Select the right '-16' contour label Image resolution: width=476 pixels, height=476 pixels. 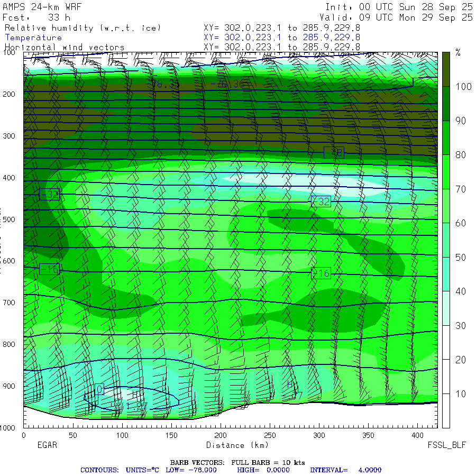321,273
